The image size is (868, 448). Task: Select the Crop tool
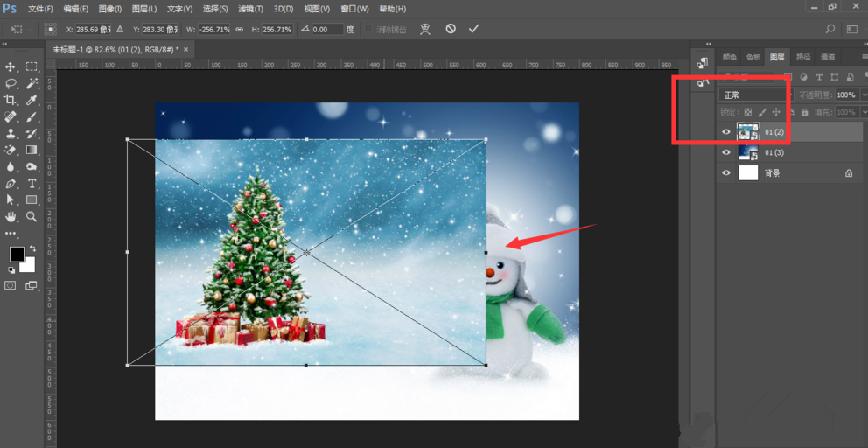[10, 100]
